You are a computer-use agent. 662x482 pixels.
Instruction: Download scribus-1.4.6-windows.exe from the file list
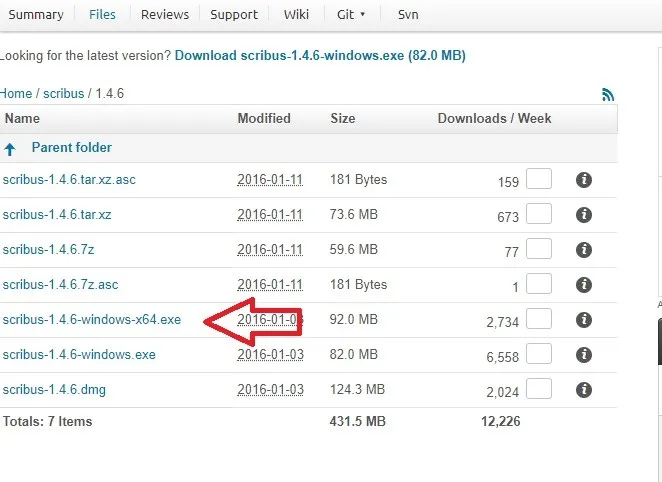(79, 355)
